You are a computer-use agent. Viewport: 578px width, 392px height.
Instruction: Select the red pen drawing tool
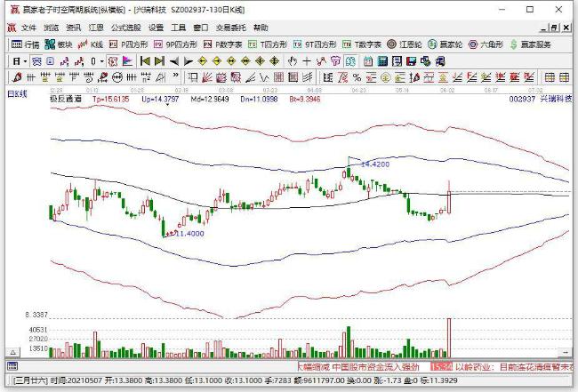pos(17,77)
